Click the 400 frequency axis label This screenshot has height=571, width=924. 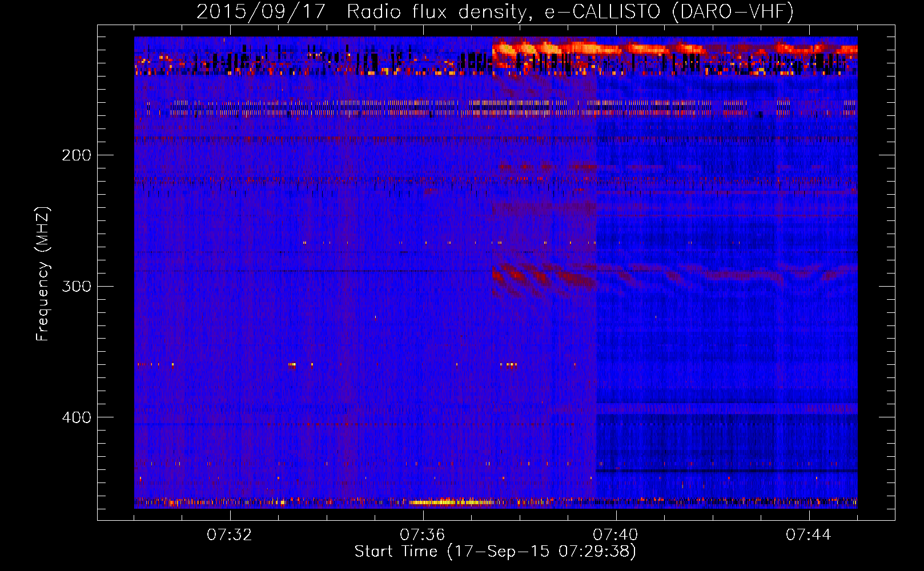(77, 417)
